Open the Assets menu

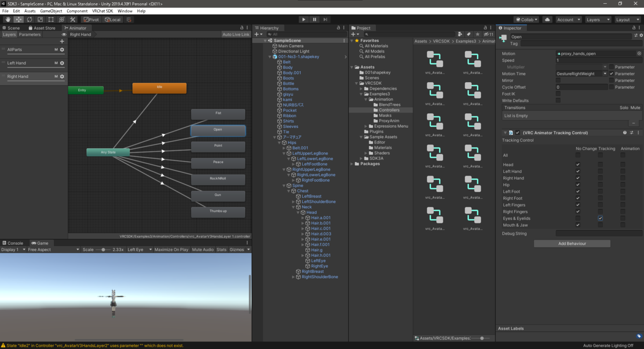pos(30,11)
